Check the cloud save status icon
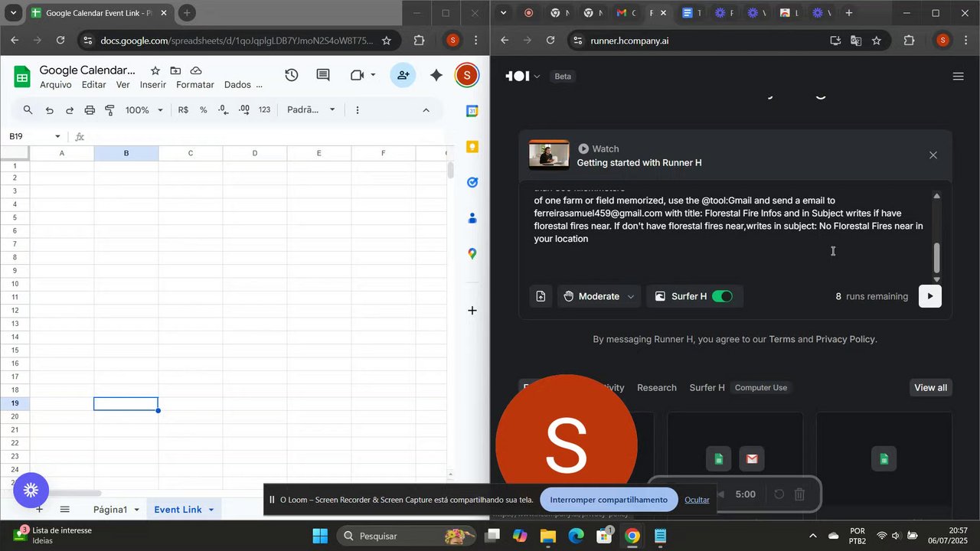This screenshot has width=980, height=551. tap(197, 70)
